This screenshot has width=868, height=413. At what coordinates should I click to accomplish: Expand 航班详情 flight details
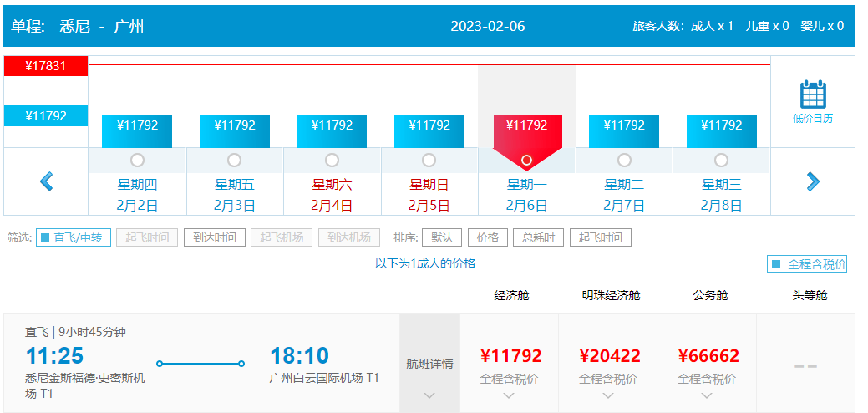point(429,365)
